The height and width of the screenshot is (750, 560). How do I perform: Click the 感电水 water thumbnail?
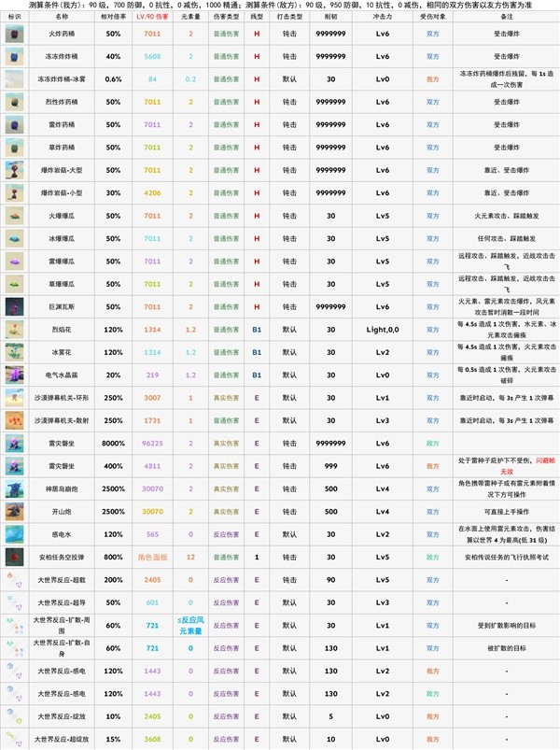14,534
